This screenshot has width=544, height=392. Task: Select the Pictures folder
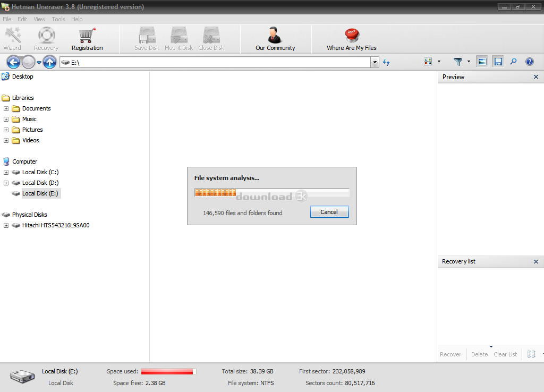click(x=32, y=130)
